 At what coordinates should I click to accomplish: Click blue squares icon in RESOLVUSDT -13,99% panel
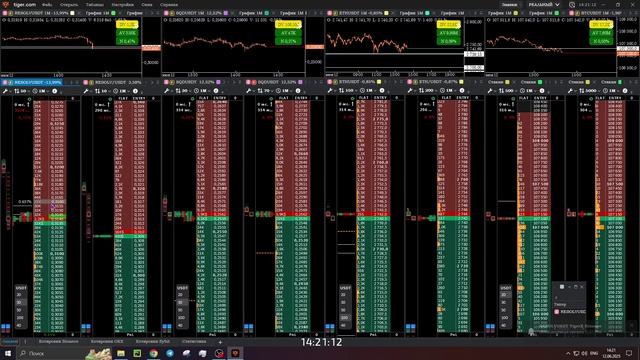click(6, 327)
